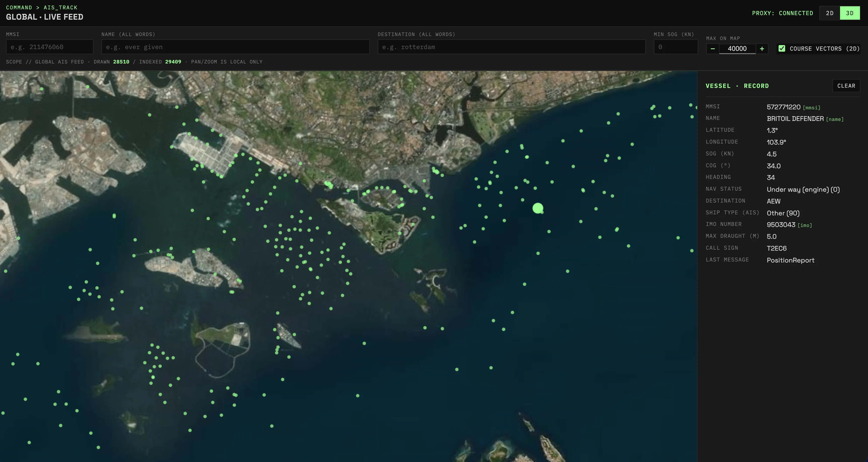This screenshot has height=462, width=868.
Task: Select the large highlighted vessel marker on map
Action: click(538, 208)
